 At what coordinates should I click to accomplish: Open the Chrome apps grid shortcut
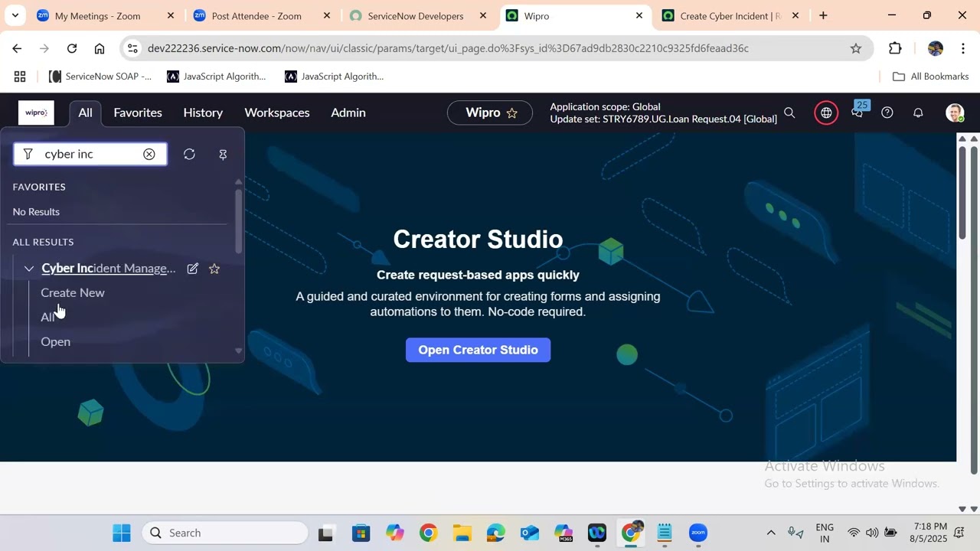pyautogui.click(x=20, y=77)
